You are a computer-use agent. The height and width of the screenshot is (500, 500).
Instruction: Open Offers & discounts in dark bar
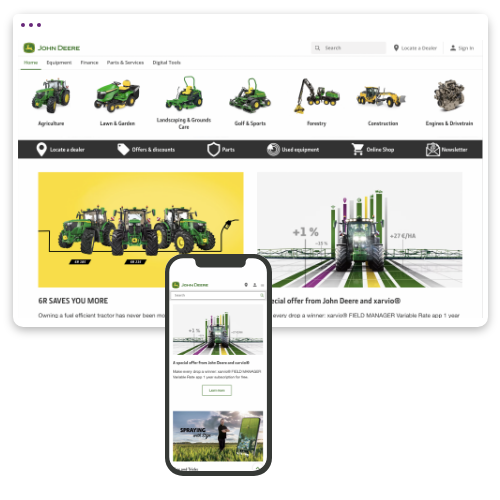click(153, 150)
